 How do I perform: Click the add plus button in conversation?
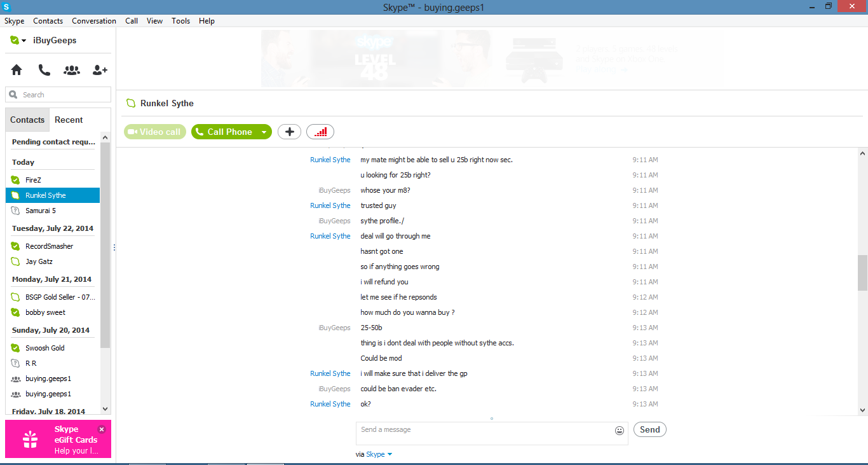coord(290,132)
